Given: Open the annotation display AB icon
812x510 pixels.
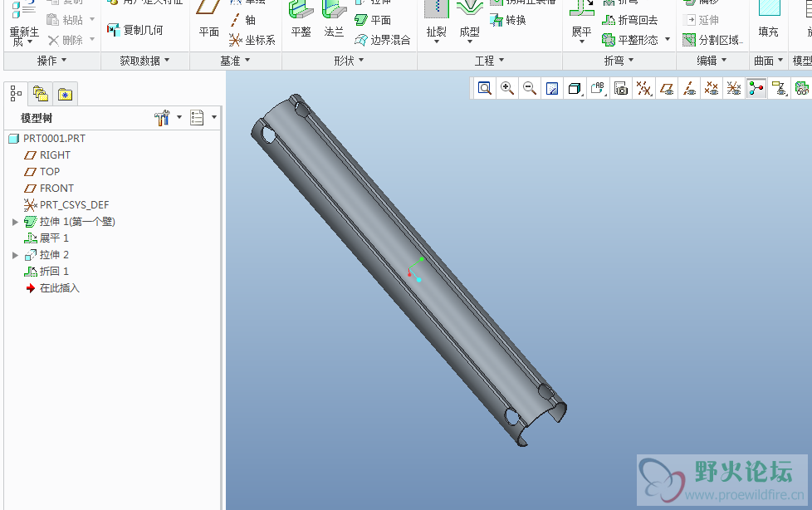Looking at the screenshot, I should 598,89.
